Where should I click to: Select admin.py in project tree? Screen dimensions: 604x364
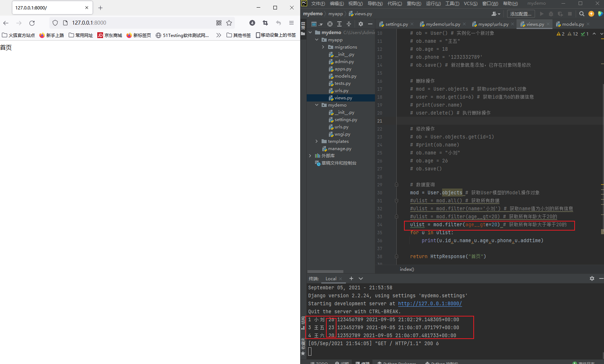(344, 62)
